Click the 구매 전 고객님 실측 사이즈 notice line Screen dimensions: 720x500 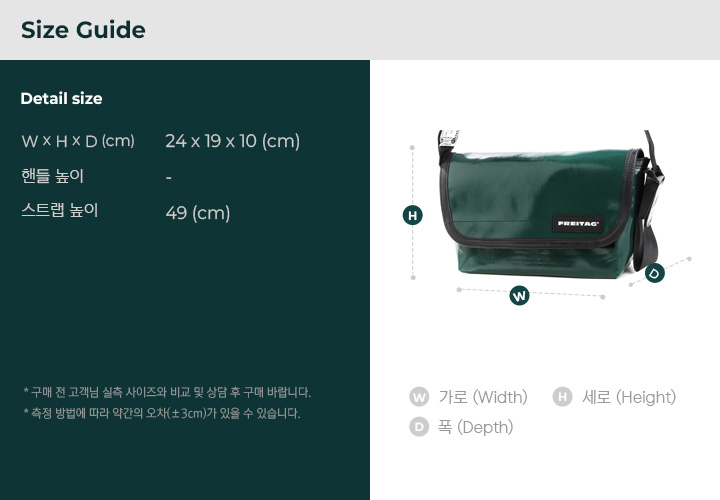pyautogui.click(x=167, y=393)
